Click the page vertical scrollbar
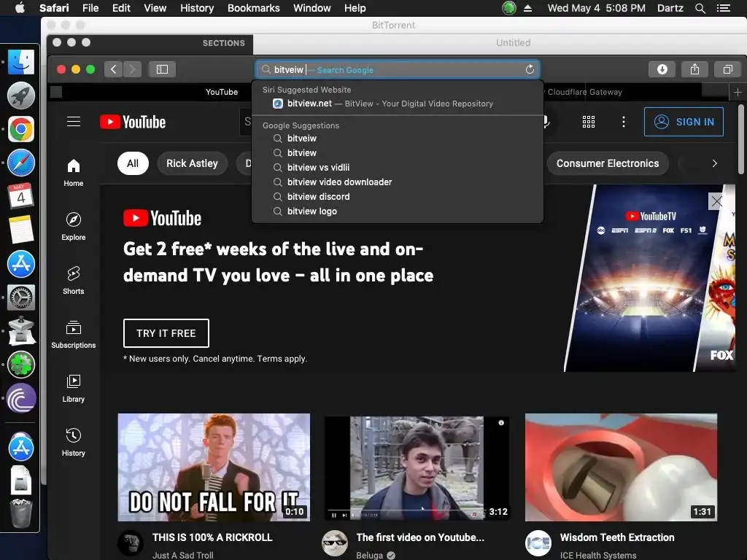The image size is (747, 560). coord(741,139)
